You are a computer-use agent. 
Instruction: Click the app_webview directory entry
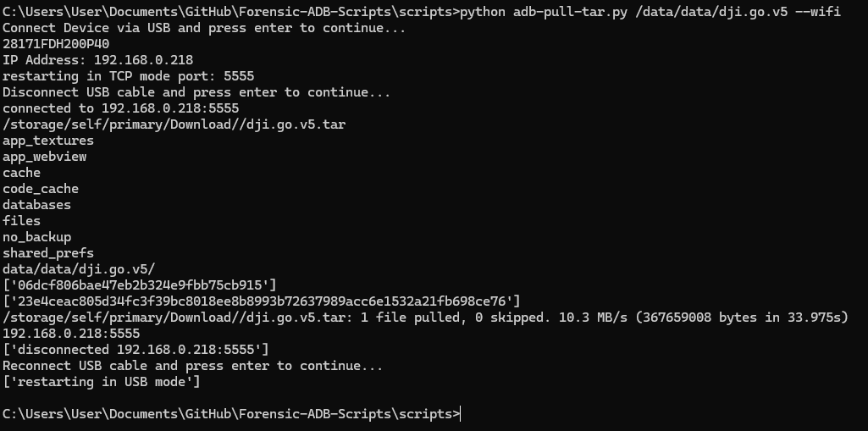tap(45, 157)
